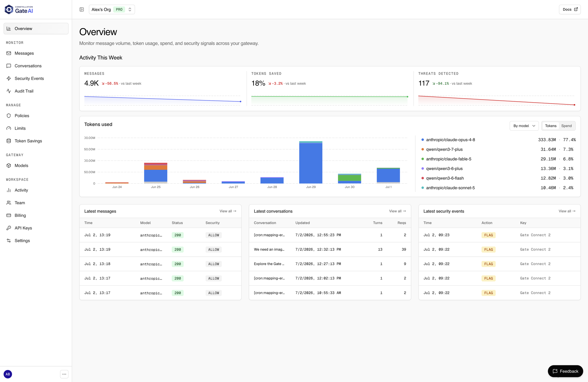Click the Jul 1 bar in the chart

click(388, 176)
